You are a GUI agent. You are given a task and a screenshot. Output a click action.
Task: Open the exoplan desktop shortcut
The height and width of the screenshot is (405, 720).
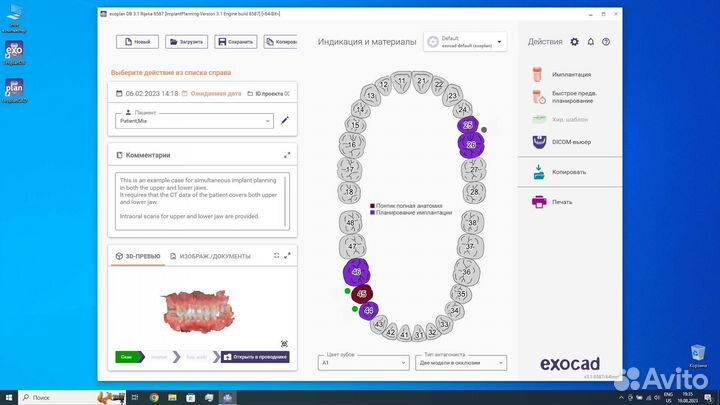[14, 90]
